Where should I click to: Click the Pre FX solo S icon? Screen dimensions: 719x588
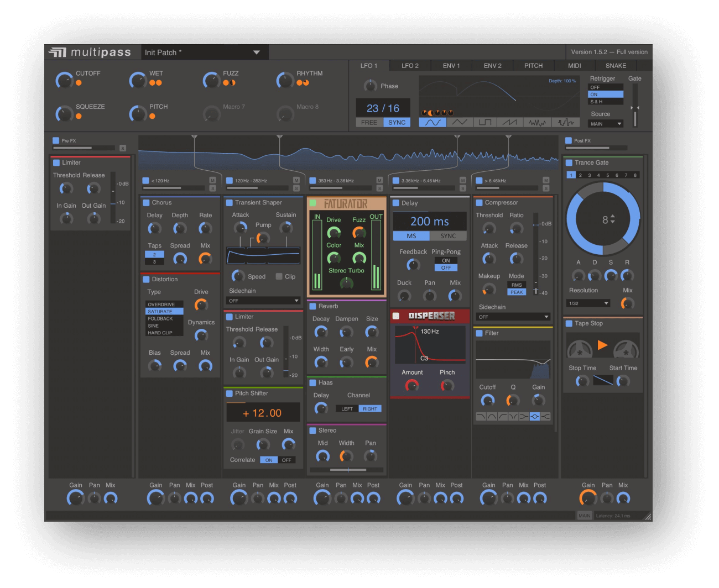tap(123, 148)
